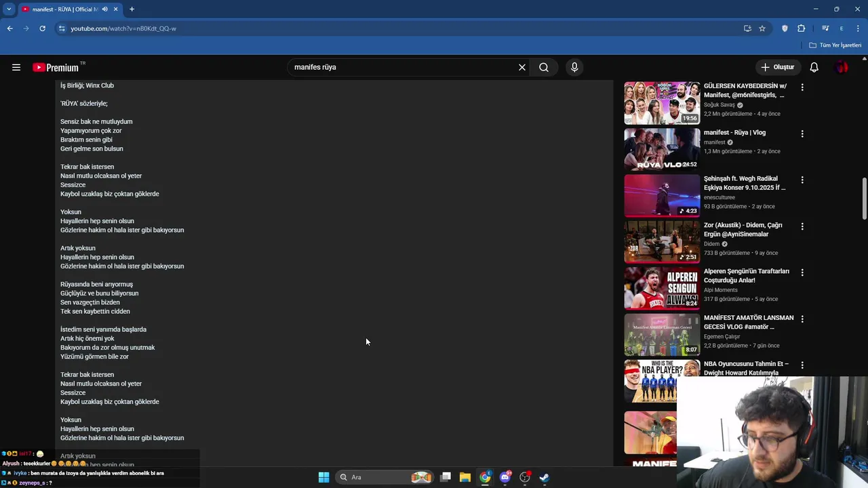
Task: Open the GÜLERSEN KAYBEDERSİN thumbnail
Action: coord(662,103)
